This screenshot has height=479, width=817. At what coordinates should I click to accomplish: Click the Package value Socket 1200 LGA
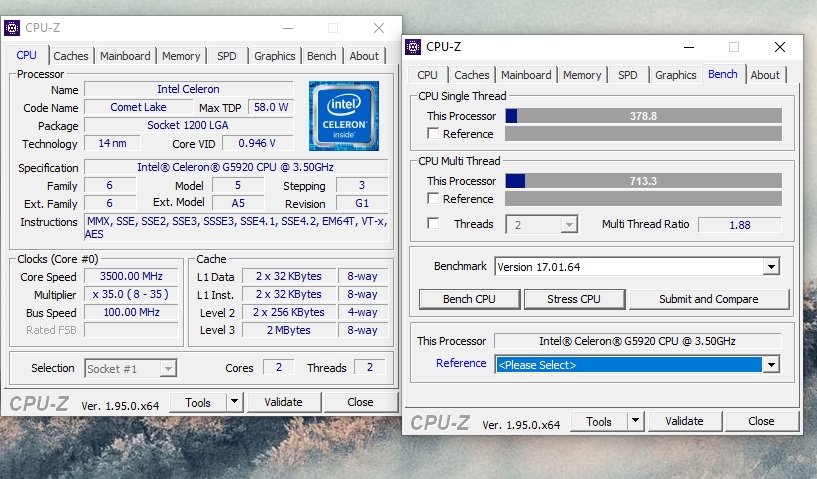(x=189, y=125)
